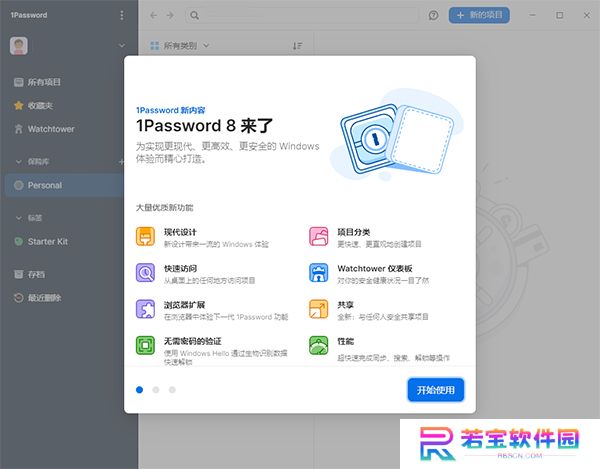
Task: Click the Watchtower 仪表板 tower icon
Action: point(319,273)
